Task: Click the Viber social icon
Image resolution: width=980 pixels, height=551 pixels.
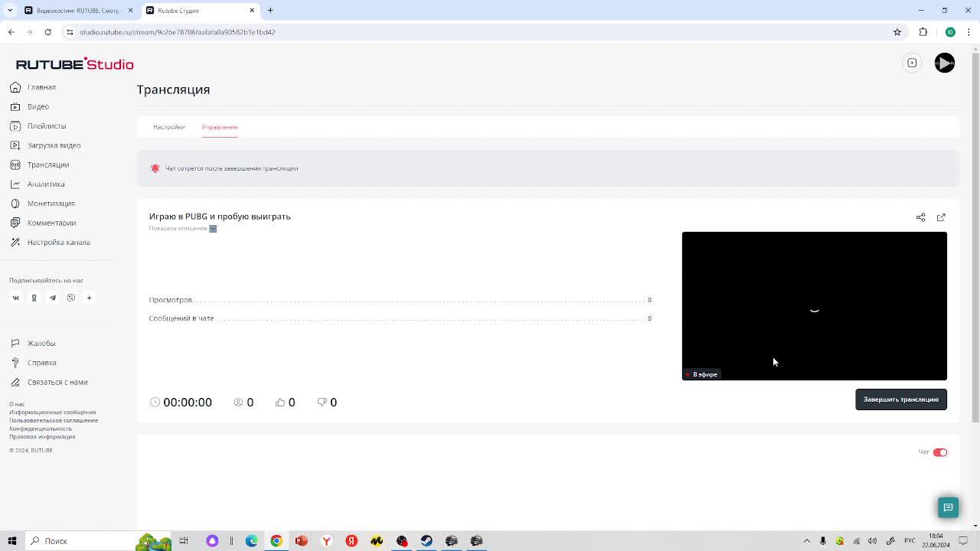Action: (70, 298)
